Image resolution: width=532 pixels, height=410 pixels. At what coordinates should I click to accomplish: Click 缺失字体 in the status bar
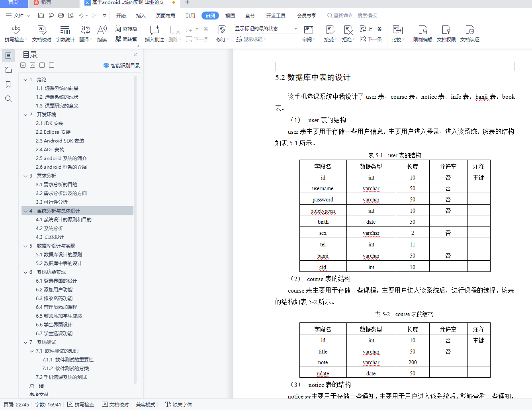[x=179, y=404]
